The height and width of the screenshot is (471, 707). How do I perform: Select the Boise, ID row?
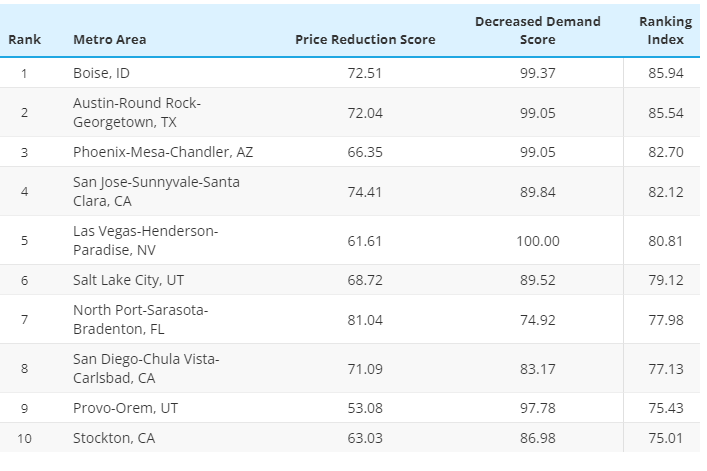click(x=101, y=73)
